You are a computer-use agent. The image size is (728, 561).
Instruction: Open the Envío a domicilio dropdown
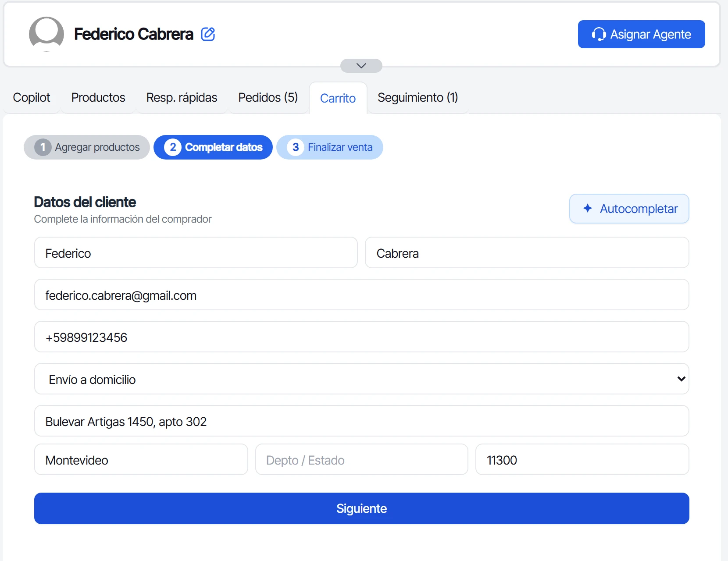(x=362, y=379)
